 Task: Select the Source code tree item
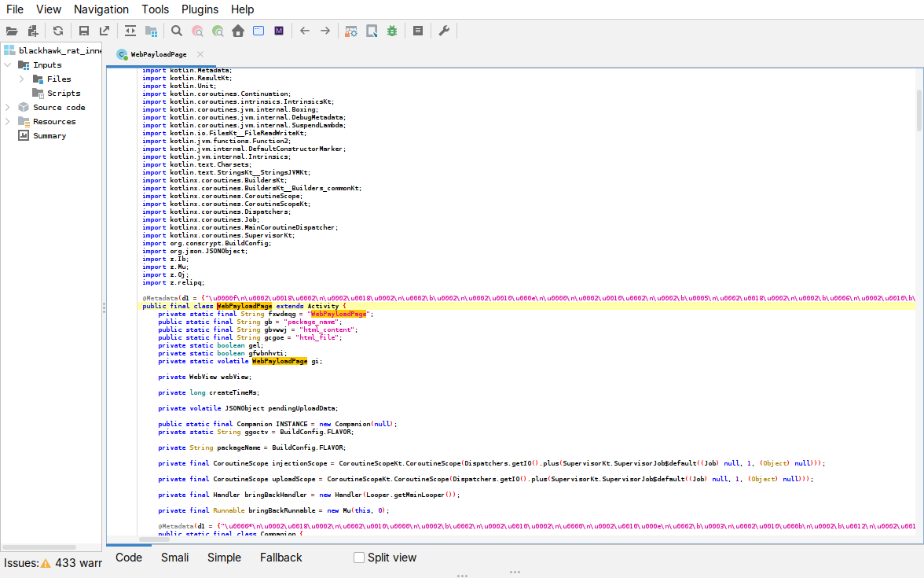(x=59, y=107)
